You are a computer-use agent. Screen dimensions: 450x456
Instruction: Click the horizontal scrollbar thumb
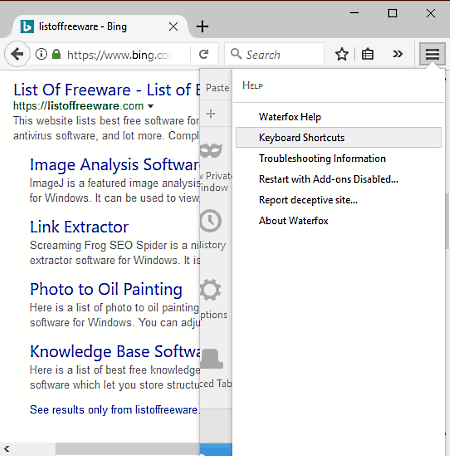(128, 449)
